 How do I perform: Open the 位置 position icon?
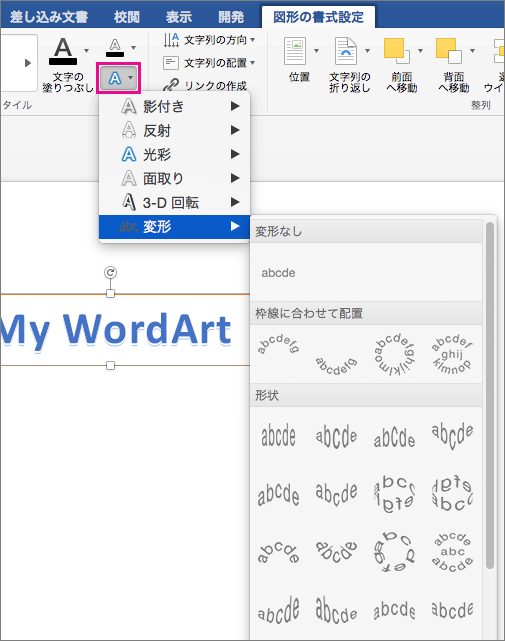pyautogui.click(x=295, y=51)
